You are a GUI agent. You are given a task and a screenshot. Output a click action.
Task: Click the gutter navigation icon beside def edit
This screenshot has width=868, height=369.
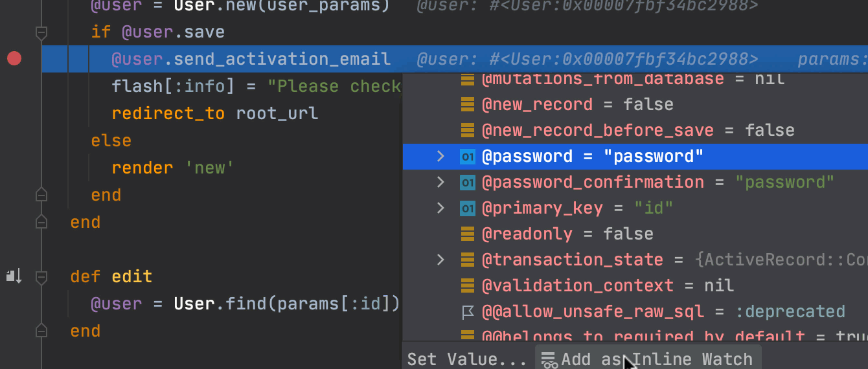point(14,276)
